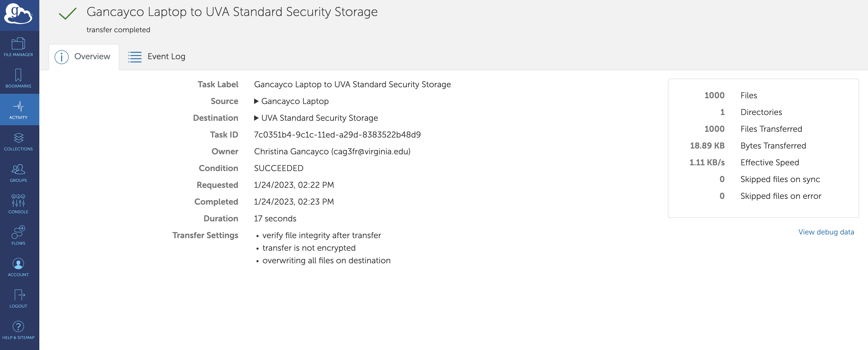Click the owner email cag3fr@virginia.edu text

click(x=371, y=151)
